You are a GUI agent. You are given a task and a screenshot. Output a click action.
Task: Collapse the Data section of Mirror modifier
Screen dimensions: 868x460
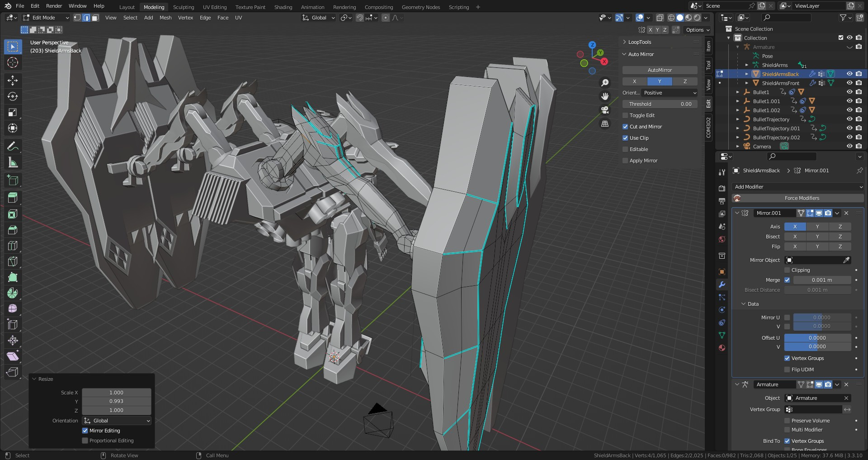[x=744, y=304]
